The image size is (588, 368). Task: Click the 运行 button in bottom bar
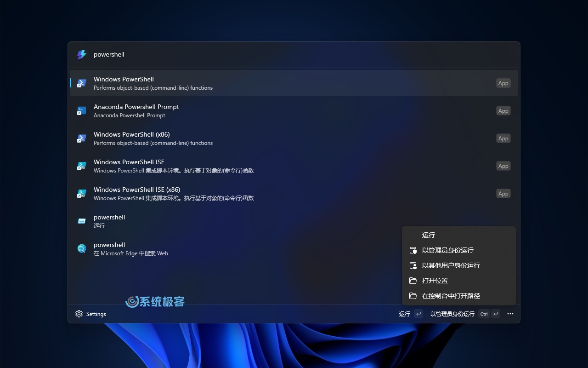coord(411,314)
